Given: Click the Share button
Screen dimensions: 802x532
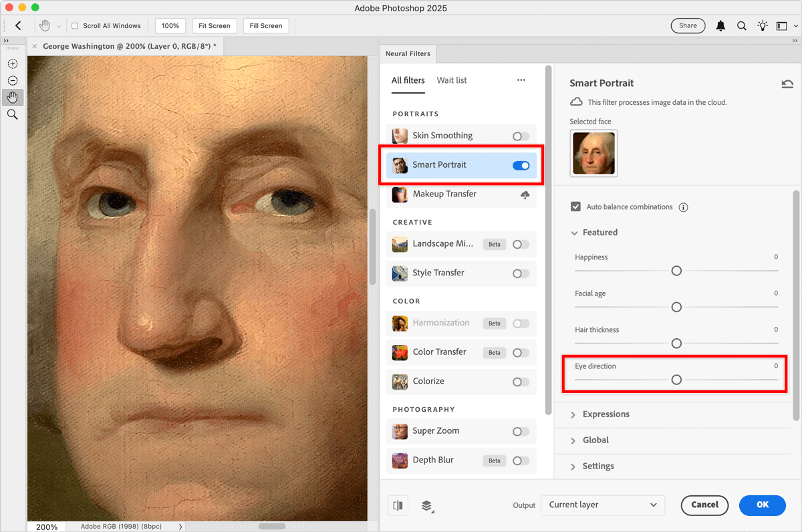Looking at the screenshot, I should [x=688, y=26].
